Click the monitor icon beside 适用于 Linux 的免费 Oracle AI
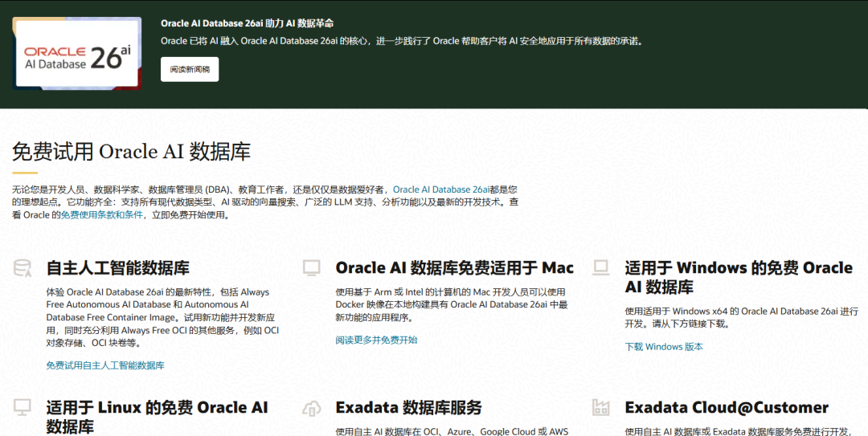This screenshot has height=436, width=868. click(23, 408)
